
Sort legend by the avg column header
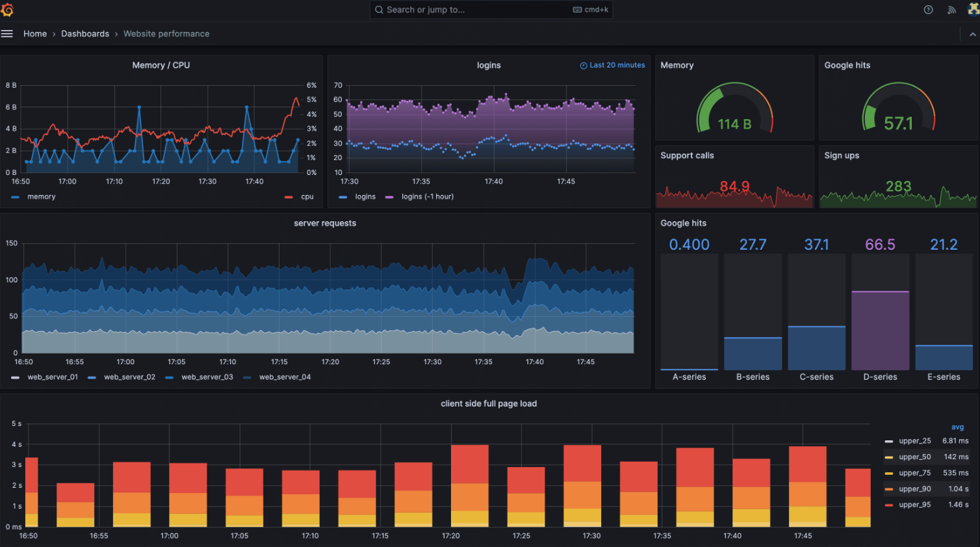point(957,427)
